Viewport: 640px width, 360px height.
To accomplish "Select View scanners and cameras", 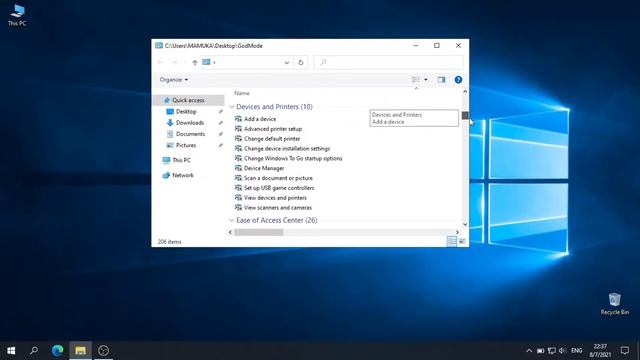I will 278,207.
